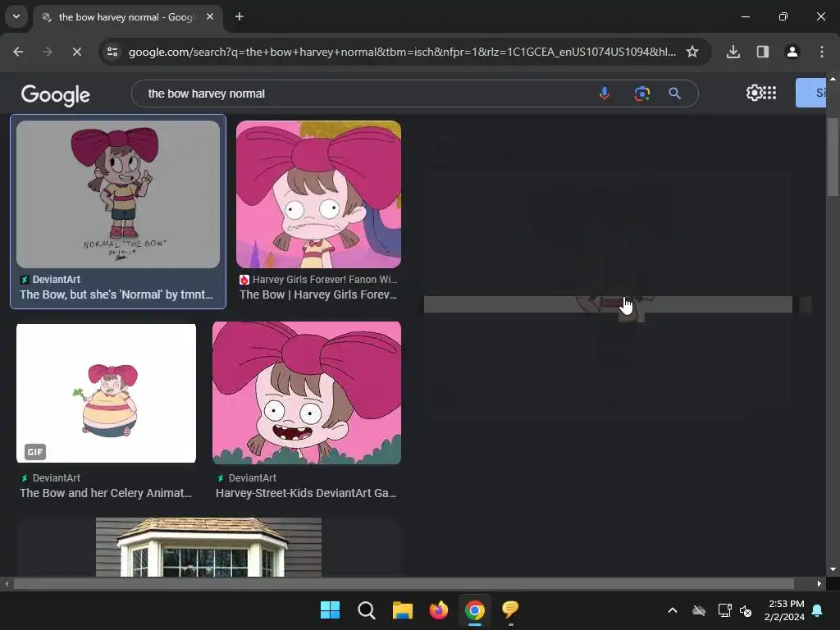This screenshot has width=840, height=630.
Task: Open the yellow chat app on taskbar
Action: pos(510,609)
